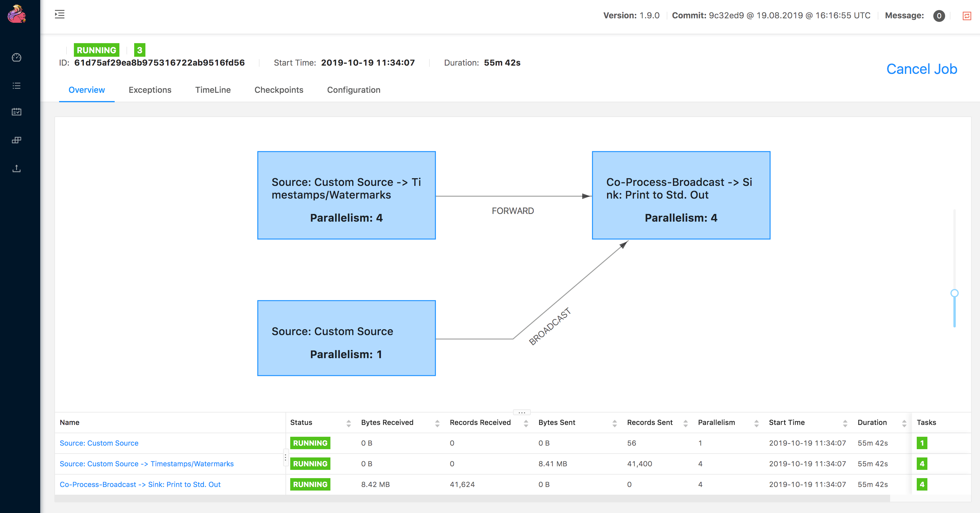Switch to the Exceptions tab
The width and height of the screenshot is (980, 513).
(x=150, y=90)
